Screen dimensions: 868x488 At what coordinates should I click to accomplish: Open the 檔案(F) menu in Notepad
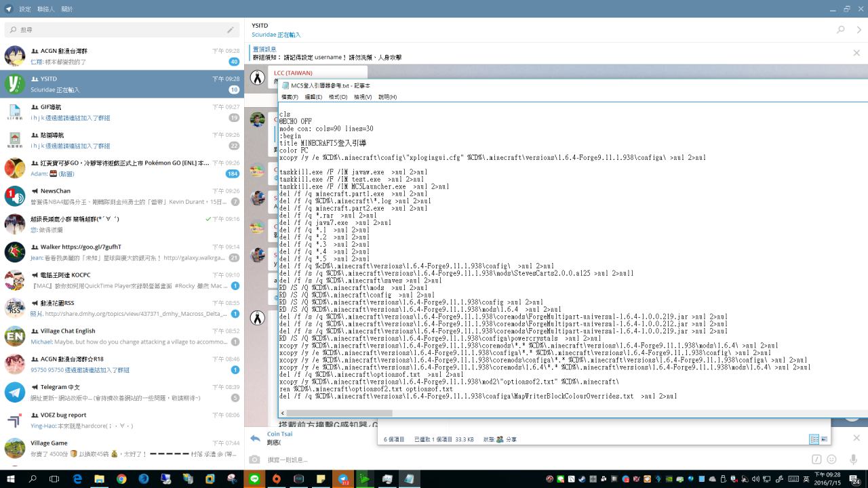click(290, 97)
